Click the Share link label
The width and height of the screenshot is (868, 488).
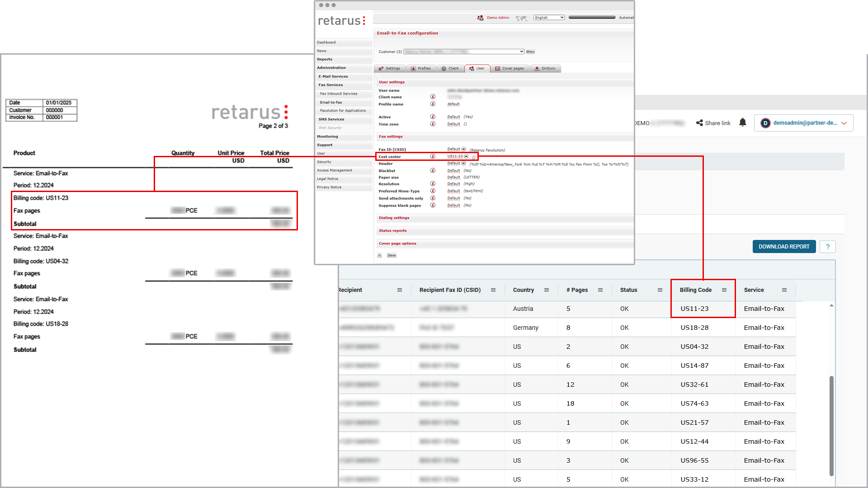point(717,123)
